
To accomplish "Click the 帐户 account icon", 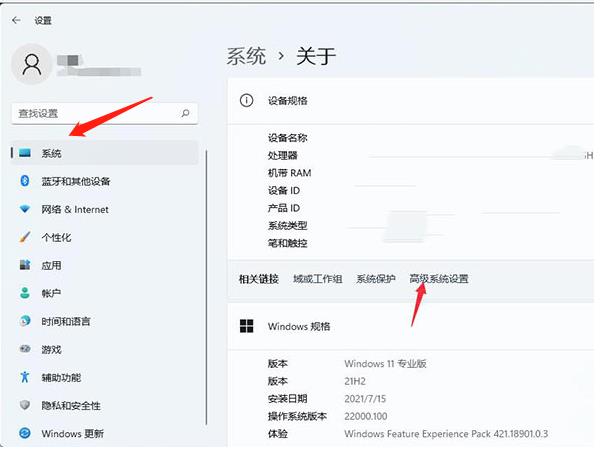I will (26, 293).
